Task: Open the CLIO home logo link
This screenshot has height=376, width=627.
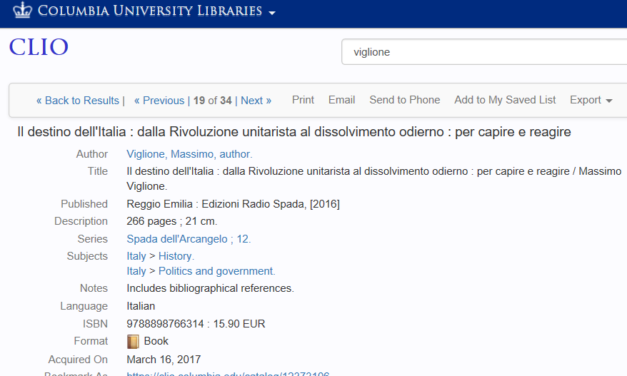Action: pos(39,47)
